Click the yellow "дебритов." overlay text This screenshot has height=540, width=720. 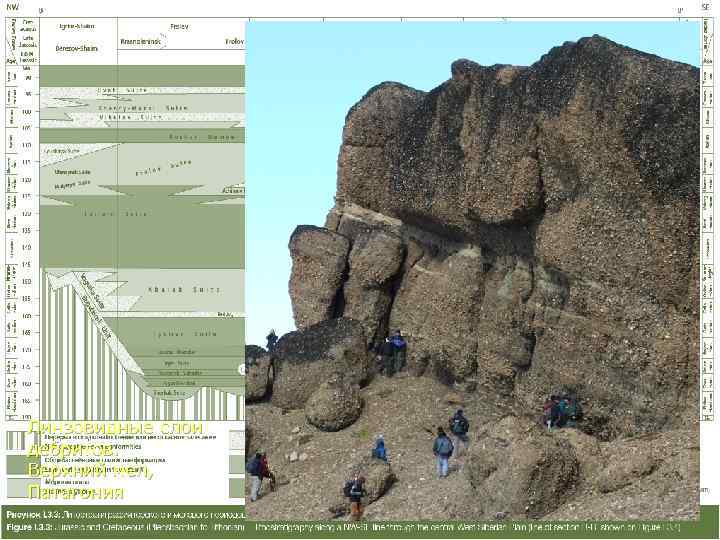pos(73,449)
